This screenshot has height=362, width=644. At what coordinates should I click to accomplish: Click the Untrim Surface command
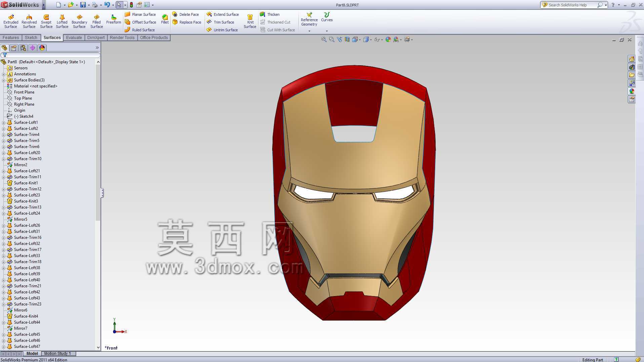tap(222, 30)
